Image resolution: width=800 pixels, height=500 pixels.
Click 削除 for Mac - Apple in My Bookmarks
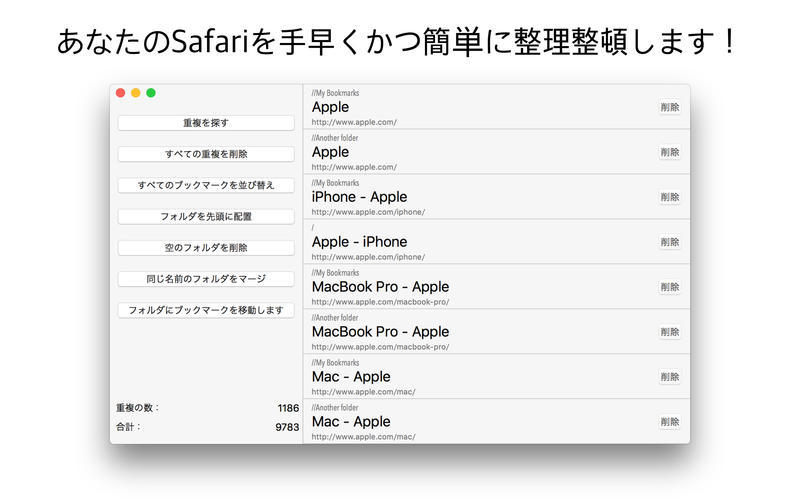pyautogui.click(x=669, y=377)
